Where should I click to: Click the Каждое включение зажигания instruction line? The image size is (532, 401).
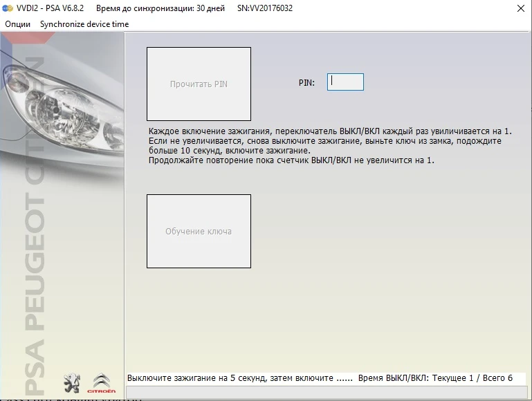tap(330, 131)
